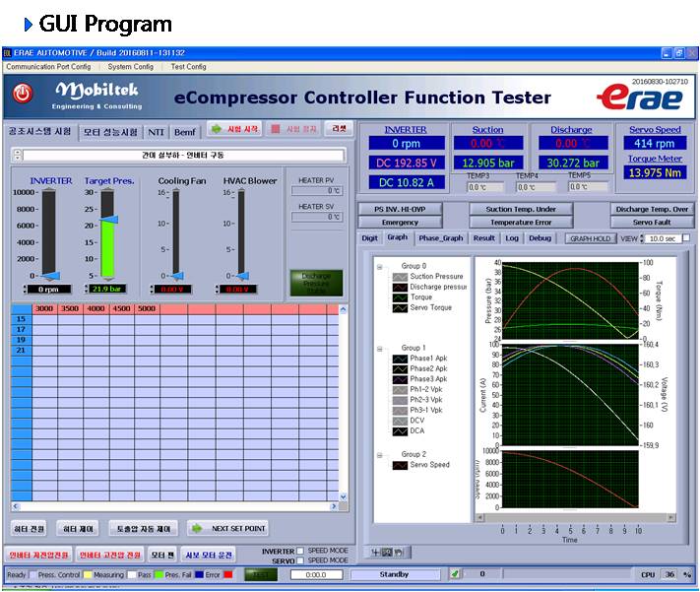Click the Mobiltek logo
This screenshot has height=592, width=700.
[x=96, y=95]
